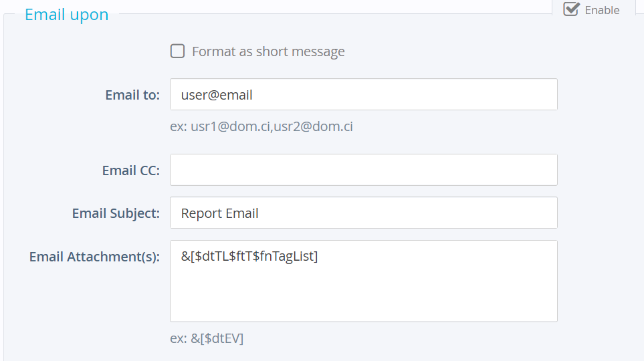
Task: Click the Enable label text
Action: (602, 10)
